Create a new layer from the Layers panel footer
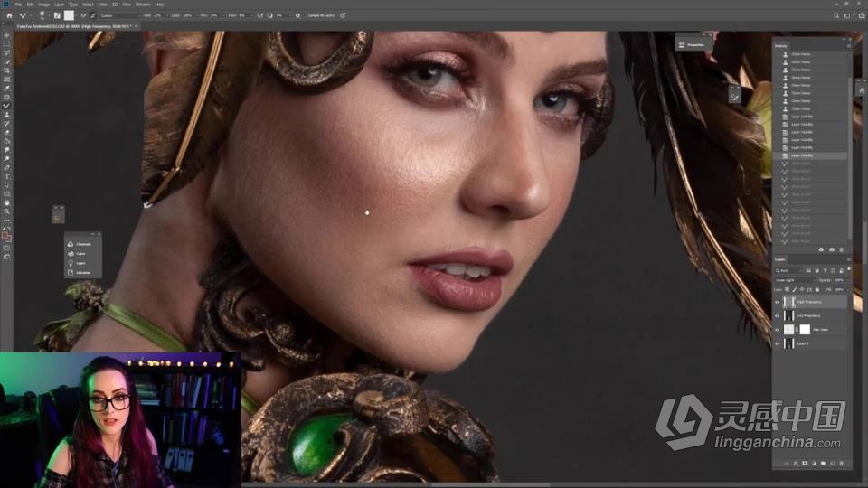The width and height of the screenshot is (868, 488). pyautogui.click(x=833, y=463)
